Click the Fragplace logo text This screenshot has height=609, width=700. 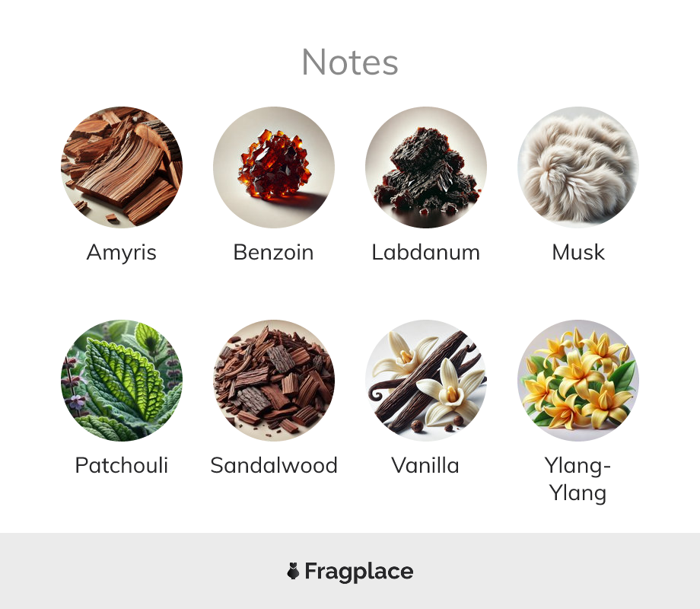(359, 572)
